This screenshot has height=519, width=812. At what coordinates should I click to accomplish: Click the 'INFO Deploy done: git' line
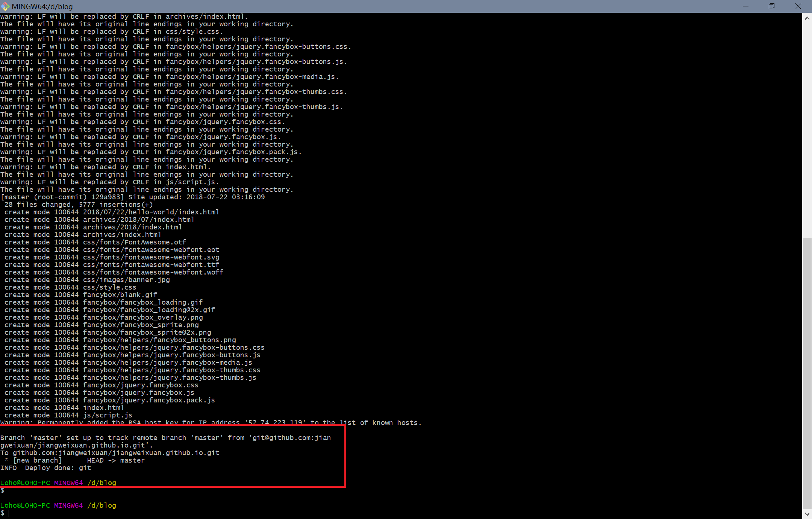pyautogui.click(x=46, y=468)
